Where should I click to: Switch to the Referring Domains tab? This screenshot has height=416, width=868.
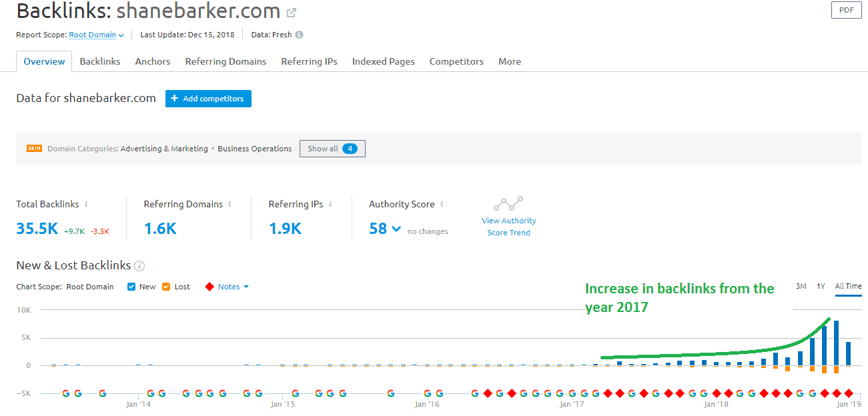[226, 61]
